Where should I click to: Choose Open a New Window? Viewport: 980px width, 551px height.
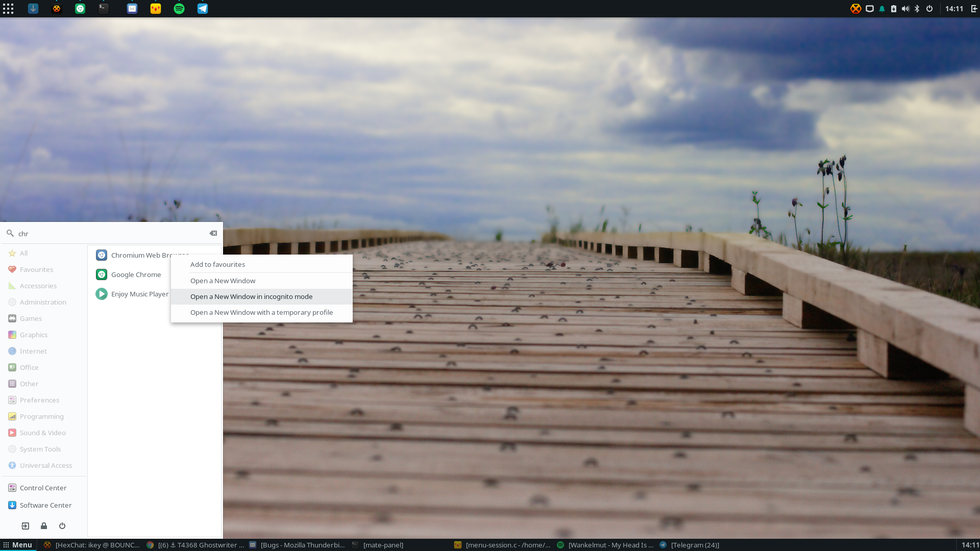point(262,281)
